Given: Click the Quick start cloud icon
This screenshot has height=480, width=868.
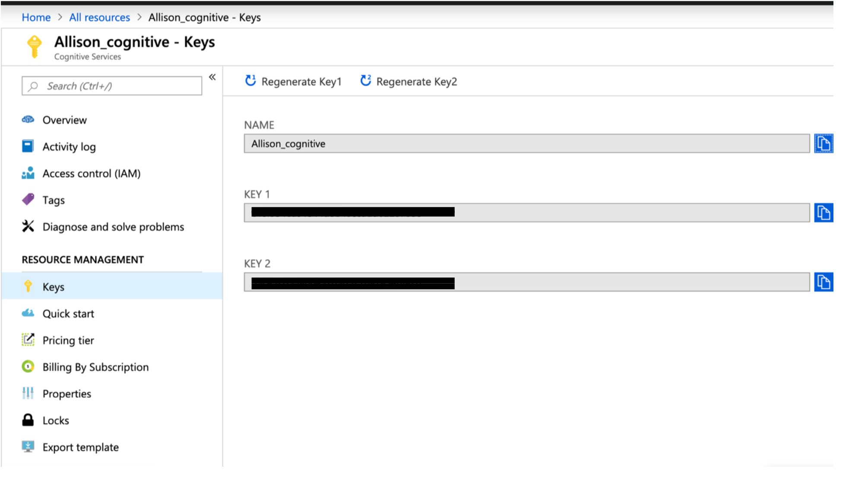Looking at the screenshot, I should click(x=28, y=313).
